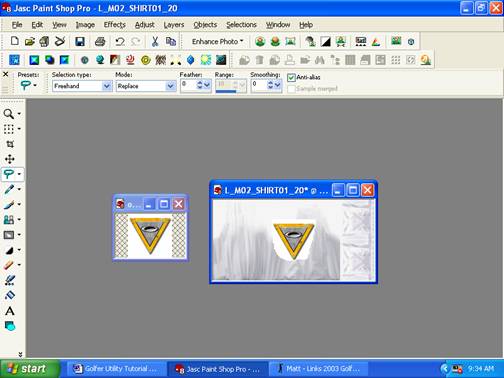
Task: Click the shirt image canvas with triangle logo
Action: (294, 239)
